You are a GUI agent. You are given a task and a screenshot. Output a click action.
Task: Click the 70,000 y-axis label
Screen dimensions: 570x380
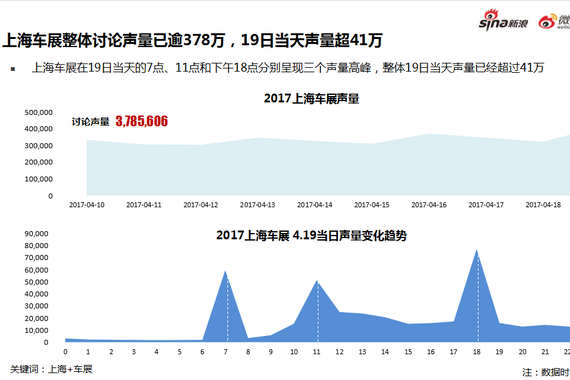coord(36,257)
